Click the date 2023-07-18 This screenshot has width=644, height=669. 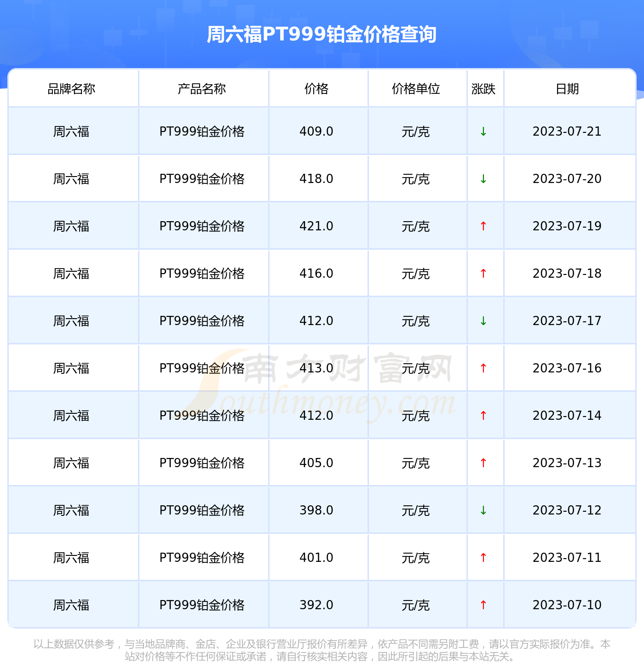[567, 274]
